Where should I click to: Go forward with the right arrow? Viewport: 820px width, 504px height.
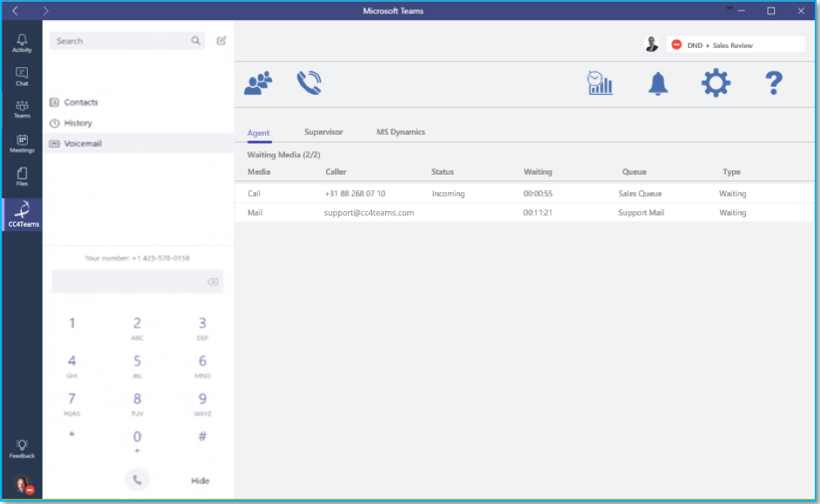[x=45, y=10]
